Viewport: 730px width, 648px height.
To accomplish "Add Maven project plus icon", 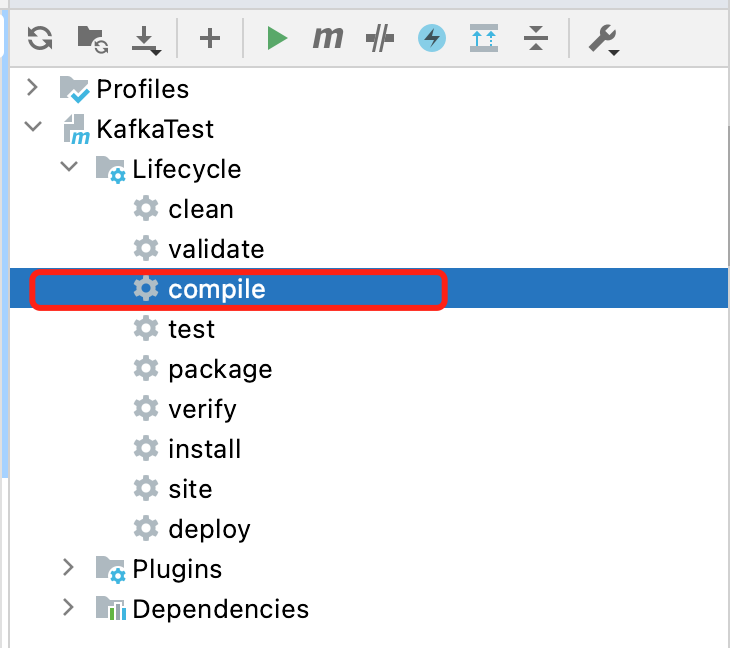I will point(210,38).
